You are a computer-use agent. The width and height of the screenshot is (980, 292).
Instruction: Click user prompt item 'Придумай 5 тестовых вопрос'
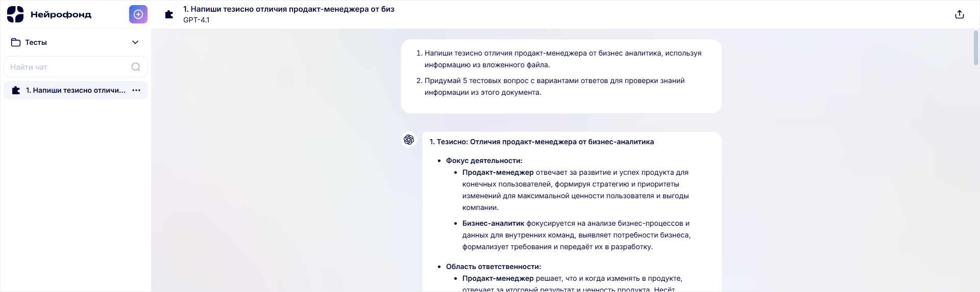coord(554,86)
